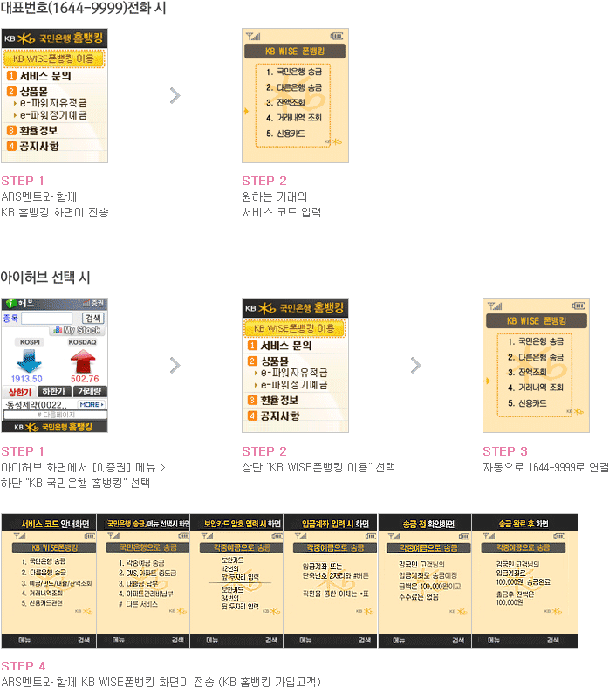616x687 pixels.
Task: Click the MORE button next to 동성제약
Action: click(x=92, y=404)
